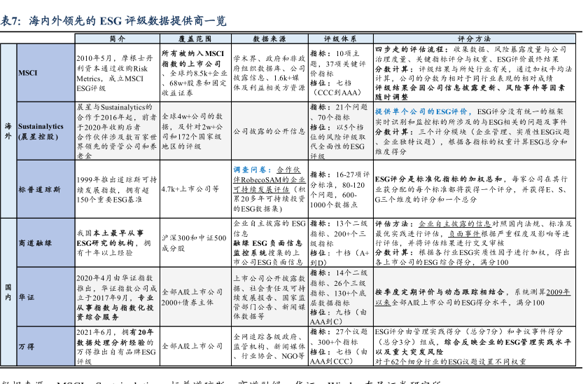
Task: Click the cell '2021年6月，拥有20年数据处理分析经验'
Action: [x=118, y=346]
